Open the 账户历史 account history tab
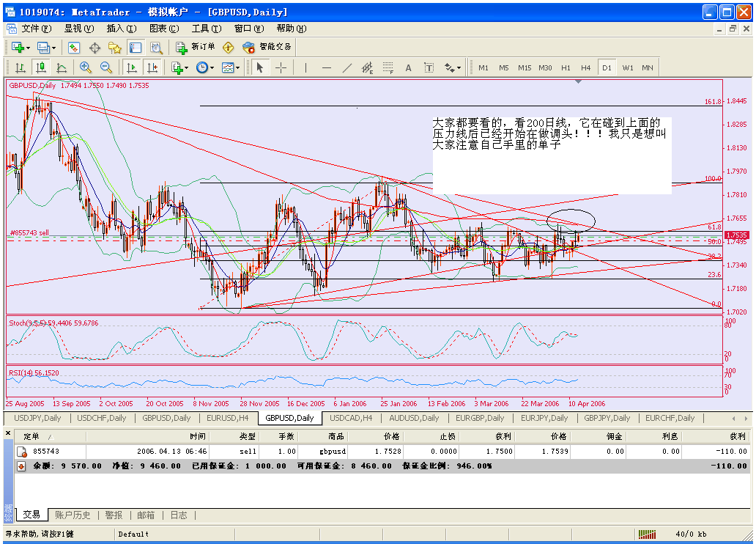Viewport: 756px width, 544px height. pos(73,515)
